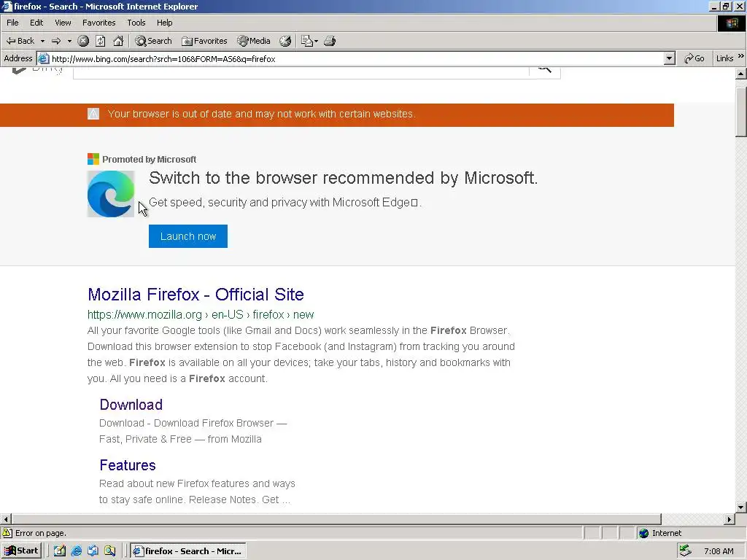Open the Search pane toolbar button

click(x=153, y=41)
